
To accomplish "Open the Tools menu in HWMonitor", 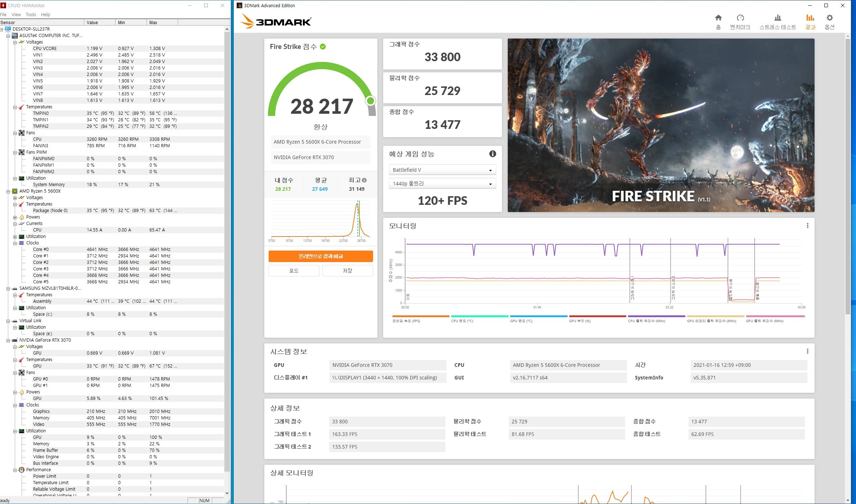I will [x=31, y=15].
